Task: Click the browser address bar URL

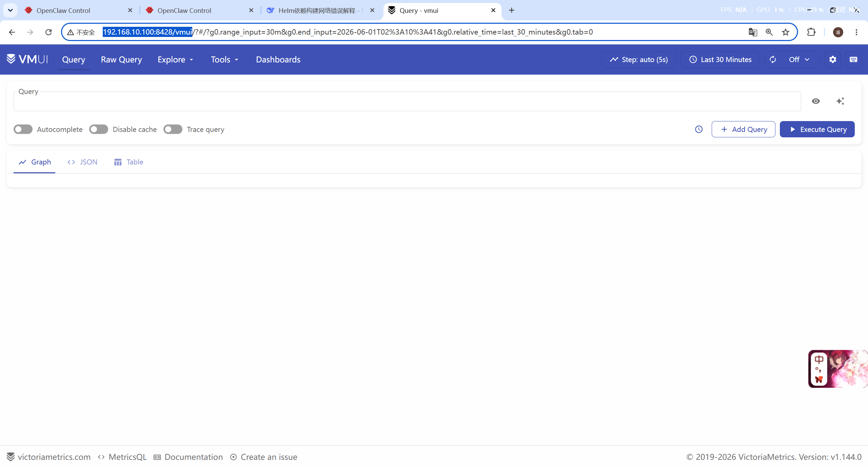Action: [x=348, y=32]
